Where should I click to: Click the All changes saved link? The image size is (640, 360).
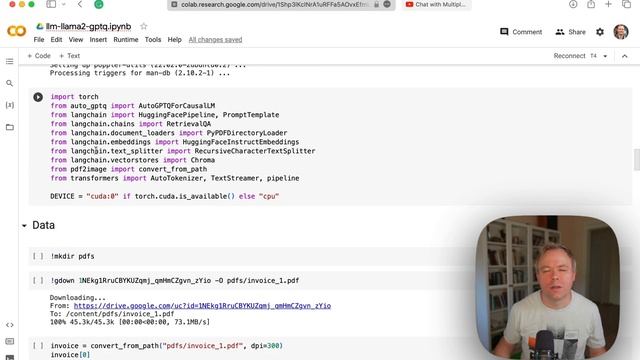click(215, 40)
